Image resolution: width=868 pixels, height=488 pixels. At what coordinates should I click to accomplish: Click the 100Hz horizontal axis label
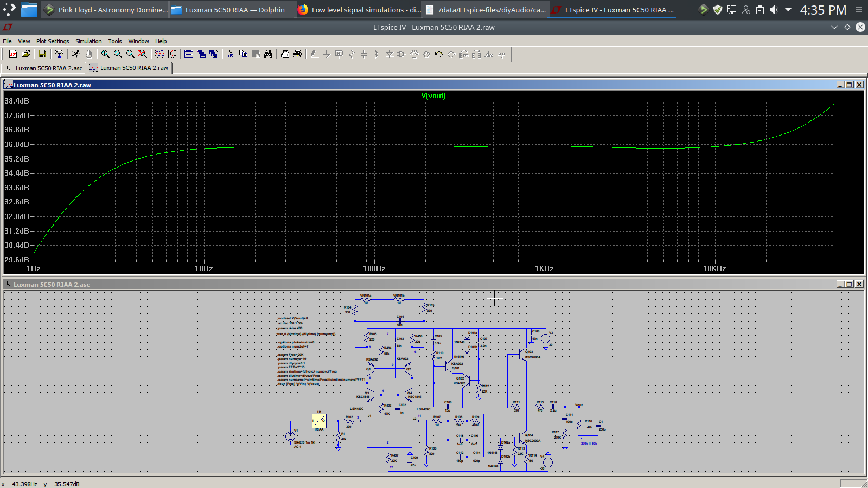[x=374, y=268]
